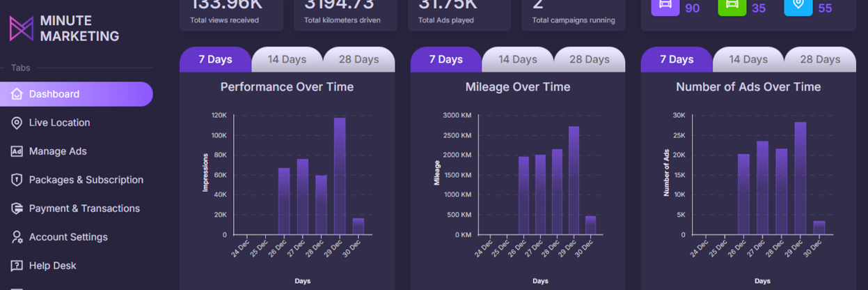Select 14 Days tab for Performance chart

pos(287,59)
